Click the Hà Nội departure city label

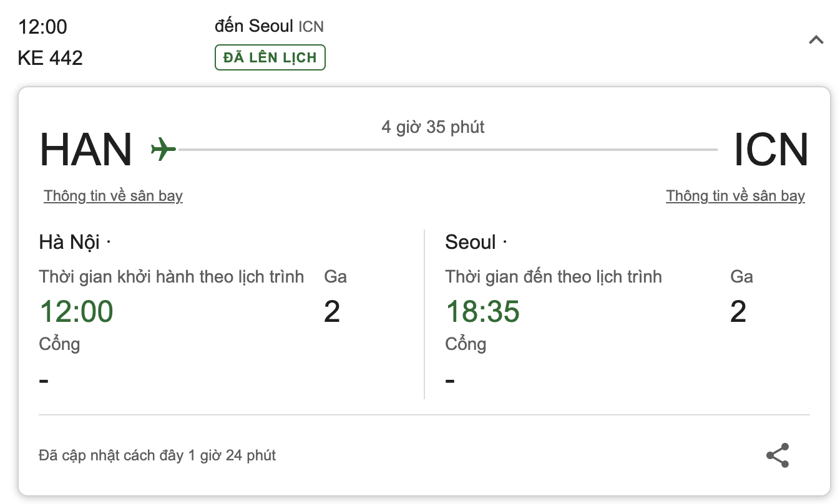click(x=69, y=242)
